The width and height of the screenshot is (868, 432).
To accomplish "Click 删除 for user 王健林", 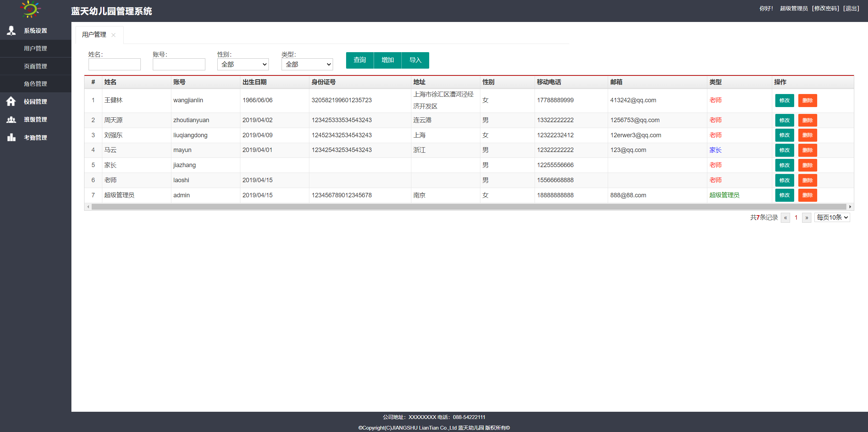I will [808, 101].
